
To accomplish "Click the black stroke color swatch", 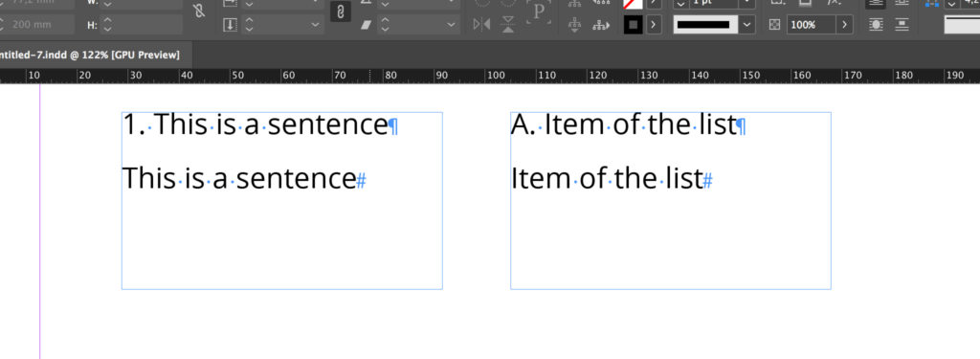I will coord(634,25).
